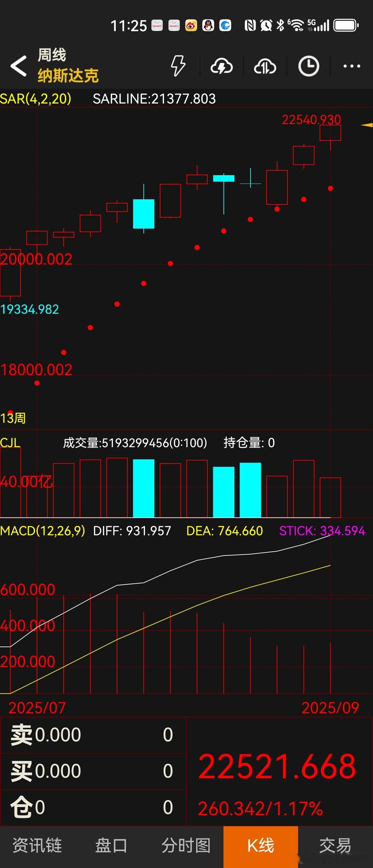Tap the back arrow icon
This screenshot has width=373, height=868.
pos(19,66)
